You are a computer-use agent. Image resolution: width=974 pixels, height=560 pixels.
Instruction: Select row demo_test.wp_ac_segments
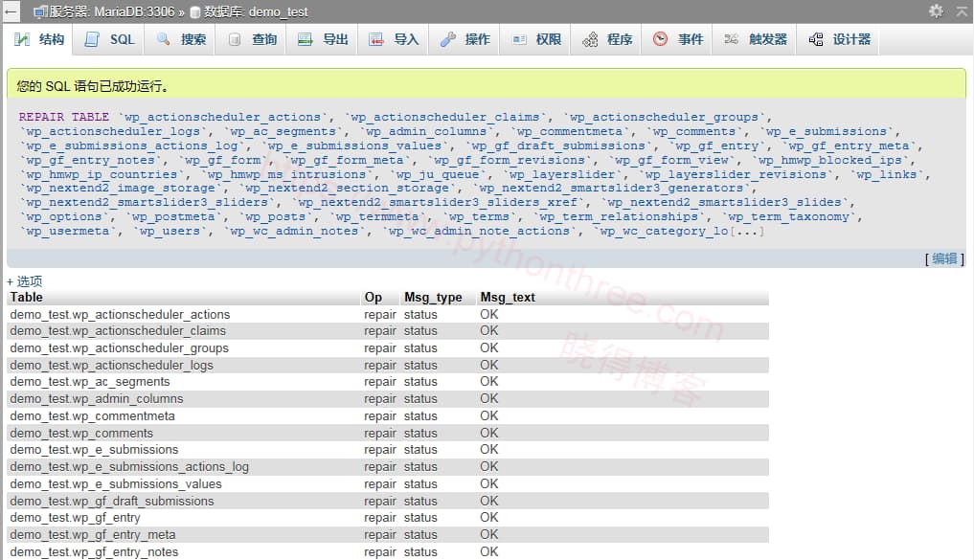(388, 382)
